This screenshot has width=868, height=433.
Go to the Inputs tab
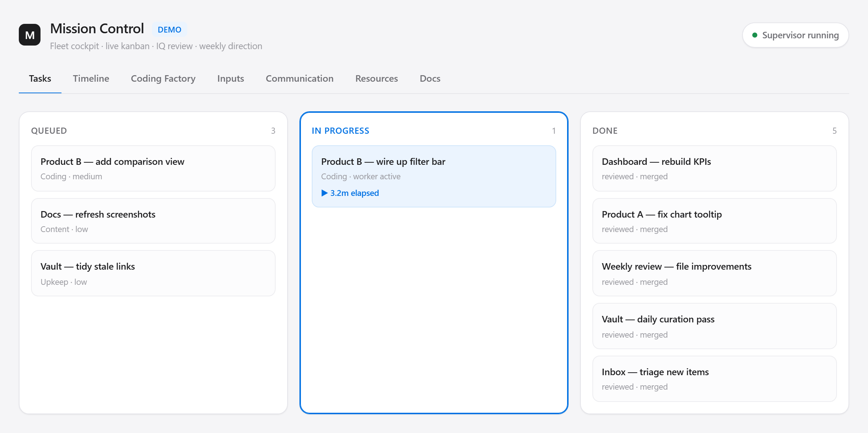[x=230, y=78]
